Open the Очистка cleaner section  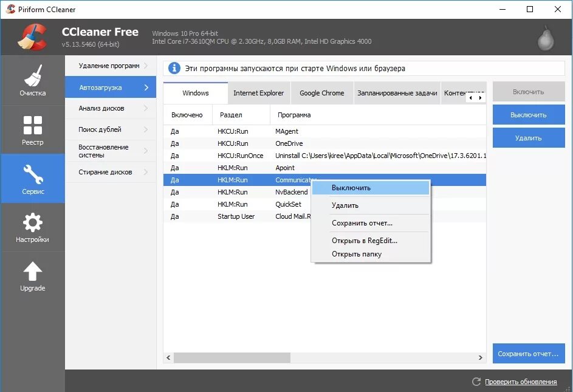33,80
